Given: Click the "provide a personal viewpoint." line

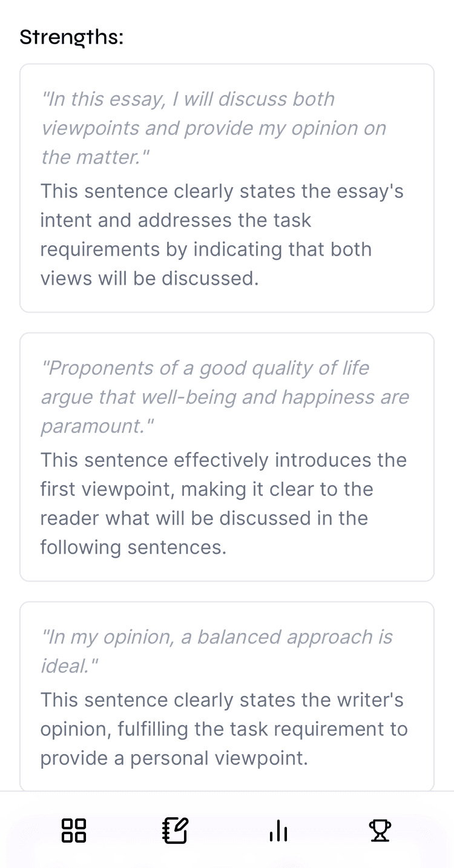Looking at the screenshot, I should pyautogui.click(x=174, y=758).
